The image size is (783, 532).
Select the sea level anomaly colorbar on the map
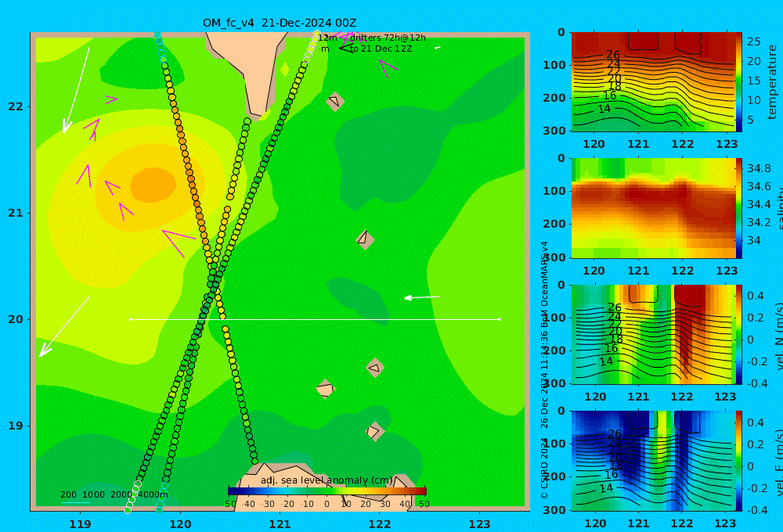tap(327, 491)
